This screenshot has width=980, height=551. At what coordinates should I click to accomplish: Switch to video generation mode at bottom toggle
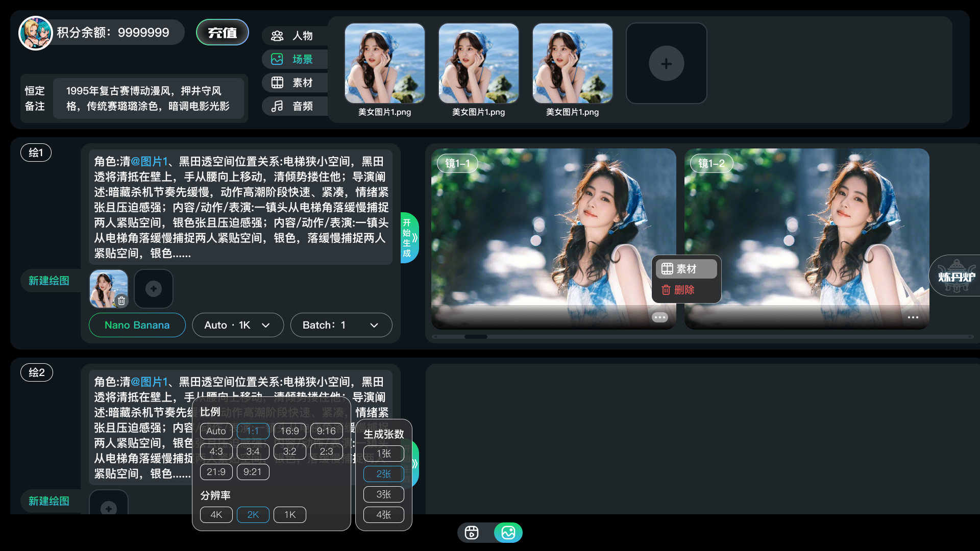tap(472, 532)
